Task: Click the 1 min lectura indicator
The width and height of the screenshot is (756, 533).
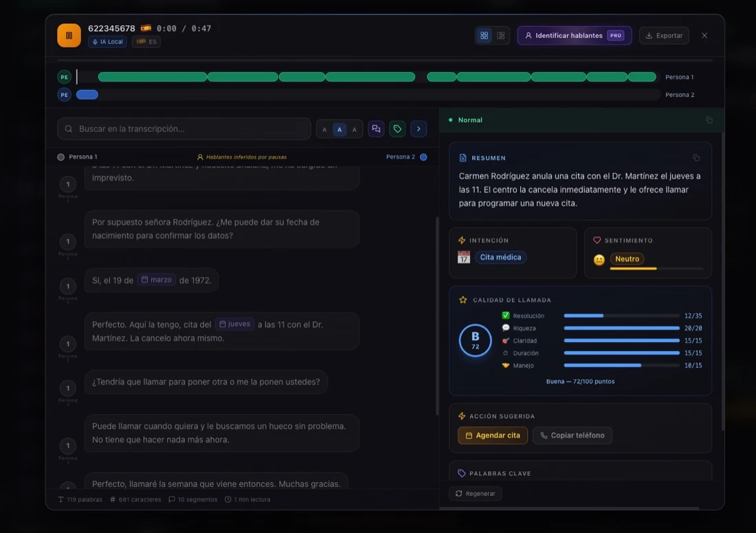Action: [247, 500]
